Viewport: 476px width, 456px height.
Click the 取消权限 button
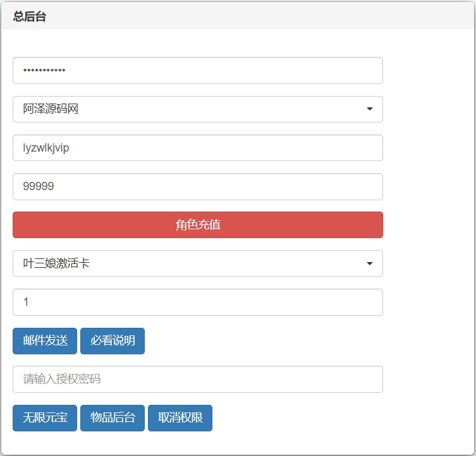(x=180, y=418)
